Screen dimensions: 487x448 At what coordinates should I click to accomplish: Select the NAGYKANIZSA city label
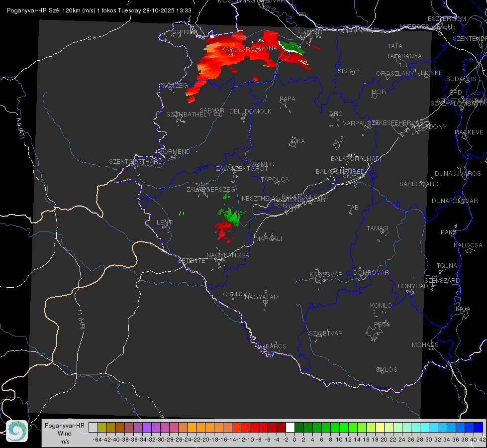click(x=228, y=255)
